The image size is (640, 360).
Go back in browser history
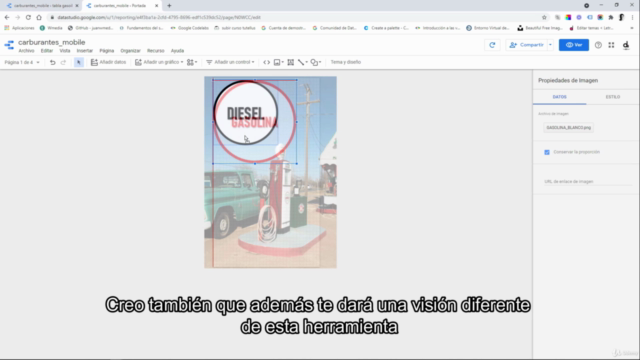[7, 18]
